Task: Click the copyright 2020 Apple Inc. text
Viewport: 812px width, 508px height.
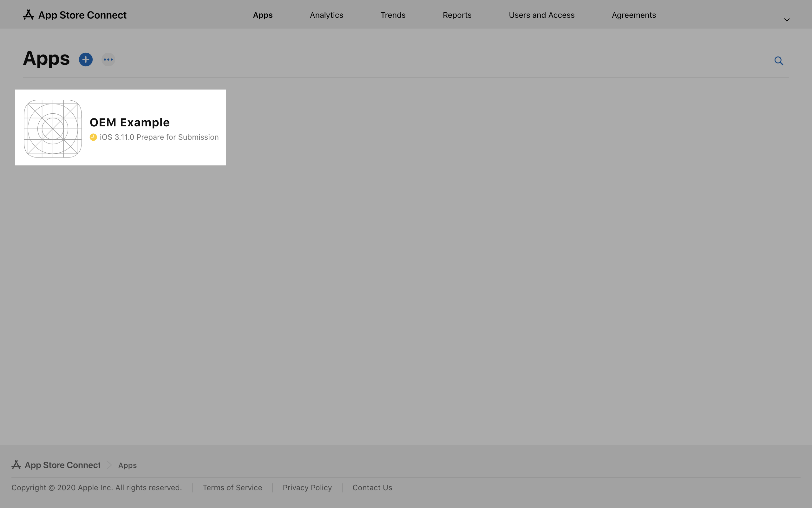Action: pos(97,487)
